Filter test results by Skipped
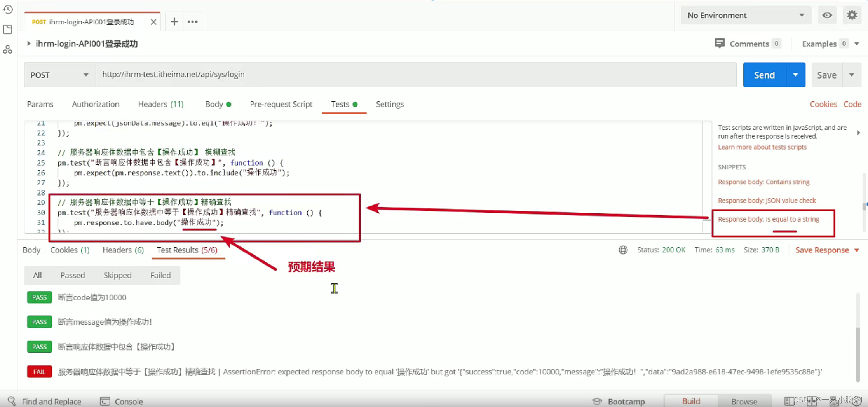The width and height of the screenshot is (868, 407). 117,275
